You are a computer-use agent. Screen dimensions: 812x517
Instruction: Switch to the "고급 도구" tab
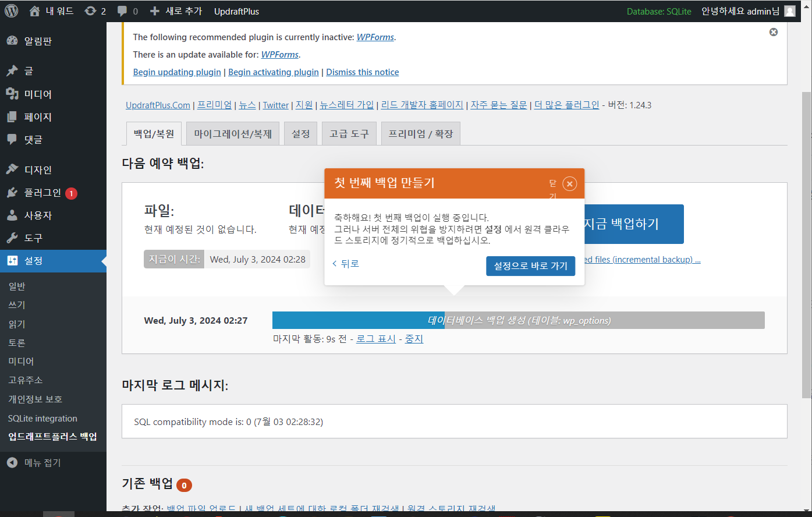pos(349,133)
